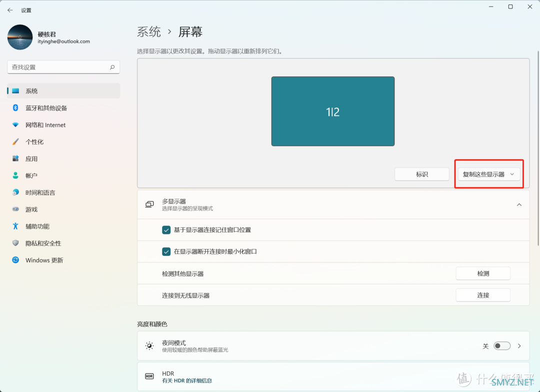The width and height of the screenshot is (540, 392).
Task: Click the 游戏 controller icon
Action: tap(15, 209)
